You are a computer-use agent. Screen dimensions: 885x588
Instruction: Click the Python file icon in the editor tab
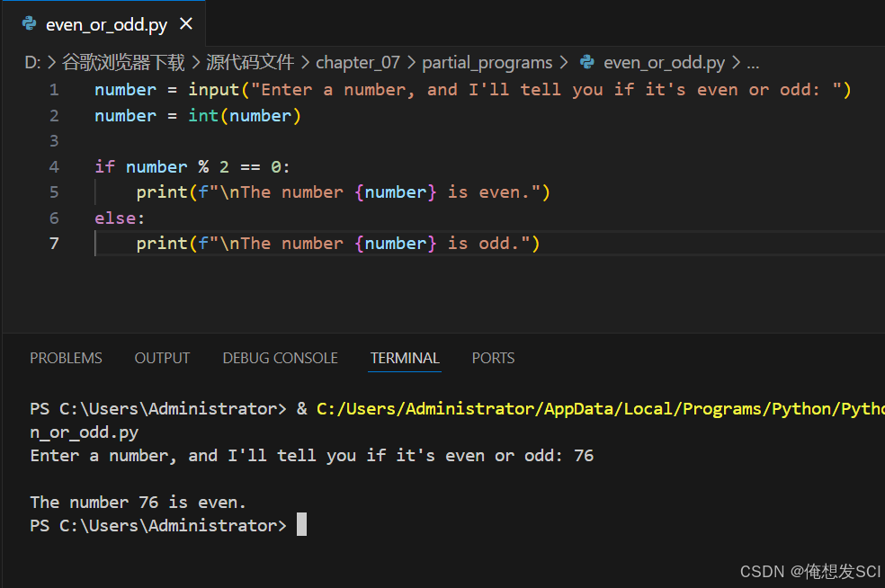(x=30, y=23)
